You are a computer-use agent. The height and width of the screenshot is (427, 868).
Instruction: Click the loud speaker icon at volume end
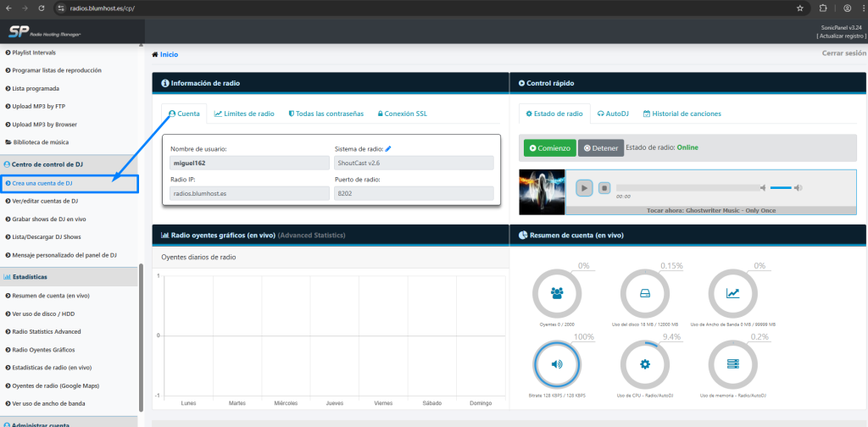798,188
